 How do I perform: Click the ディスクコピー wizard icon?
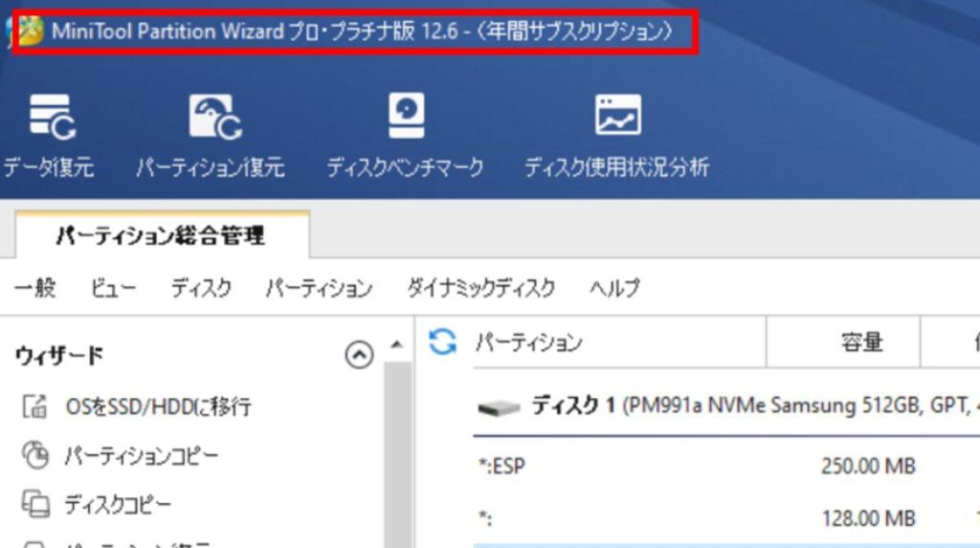point(35,504)
